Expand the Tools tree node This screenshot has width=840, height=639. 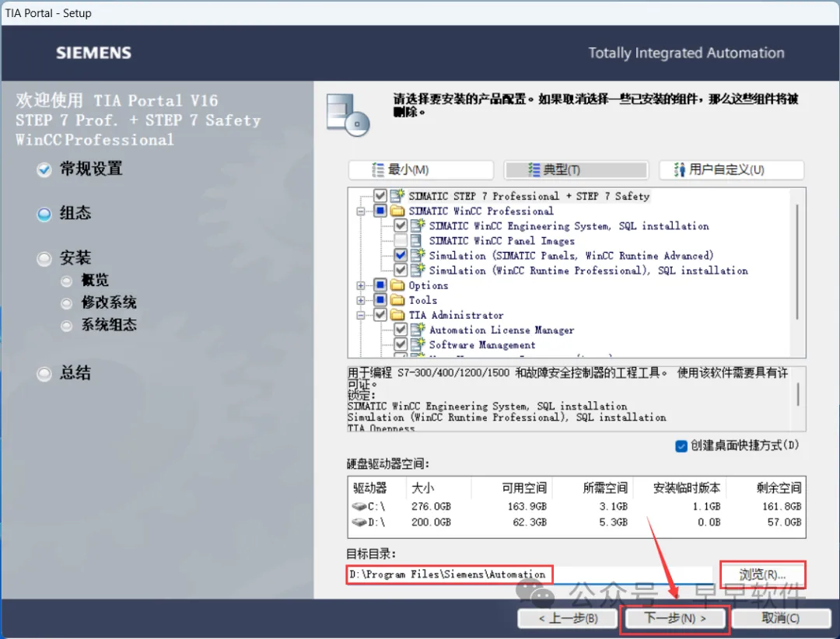361,301
